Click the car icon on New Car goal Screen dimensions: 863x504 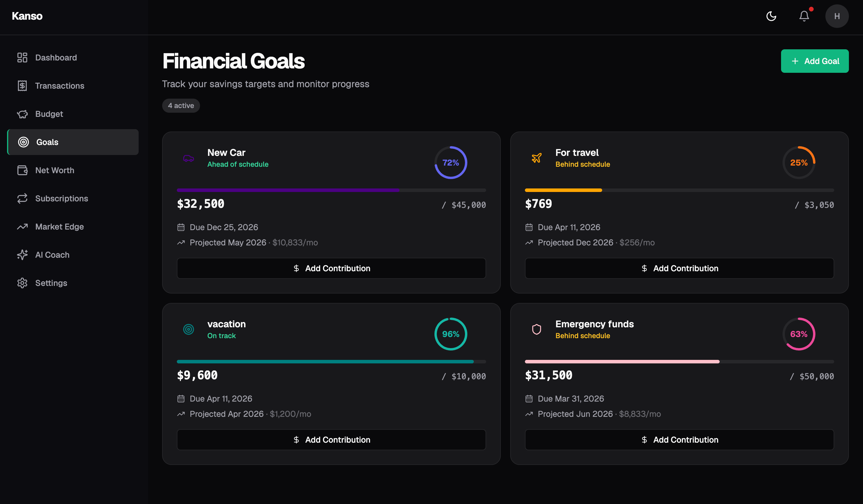point(189,158)
